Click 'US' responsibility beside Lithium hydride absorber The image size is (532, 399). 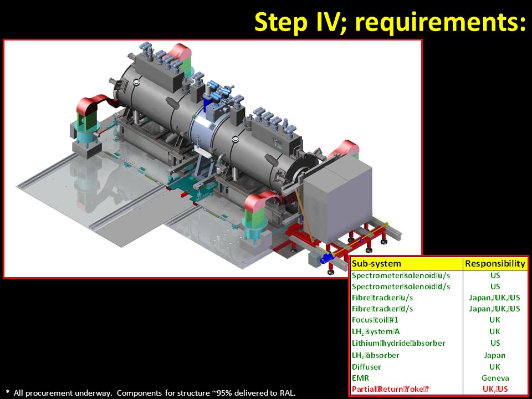495,344
